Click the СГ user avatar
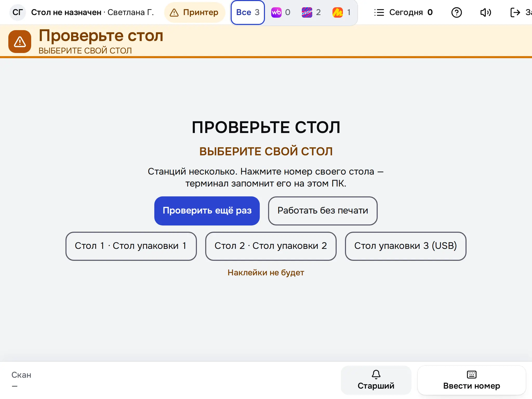532x399 pixels. [17, 12]
